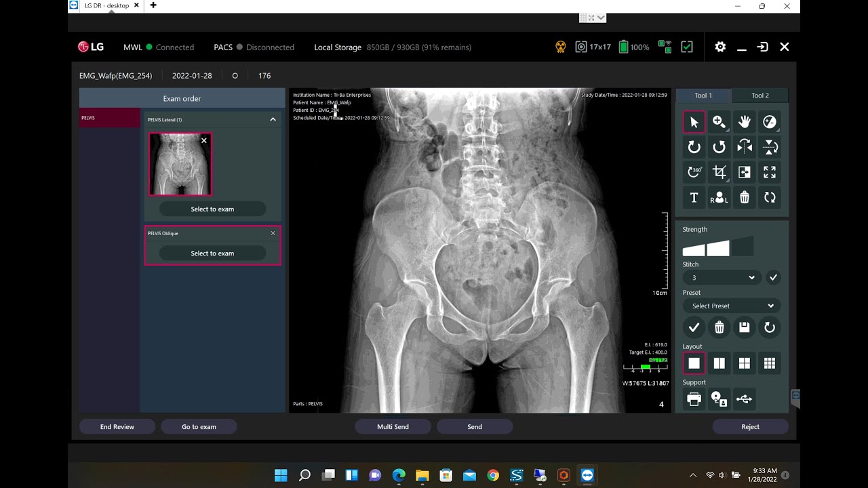Viewport: 868px width, 488px height.
Task: Select the crop tool
Action: (x=719, y=172)
